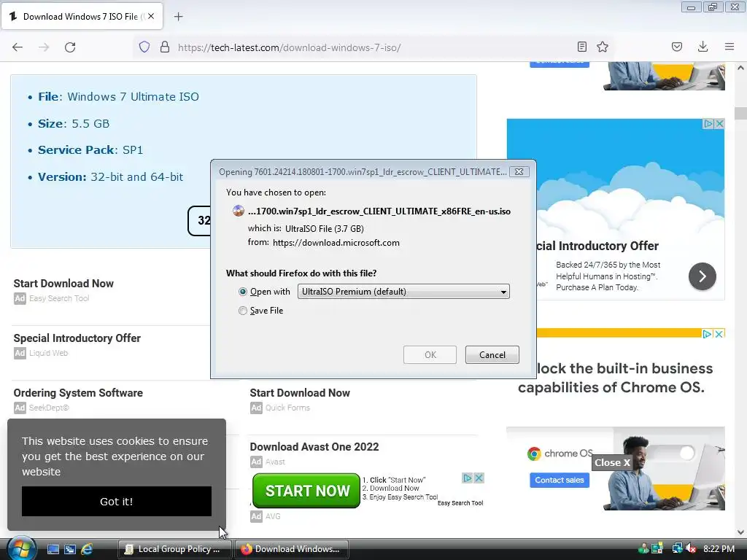Click the network tray icon

[x=677, y=548]
